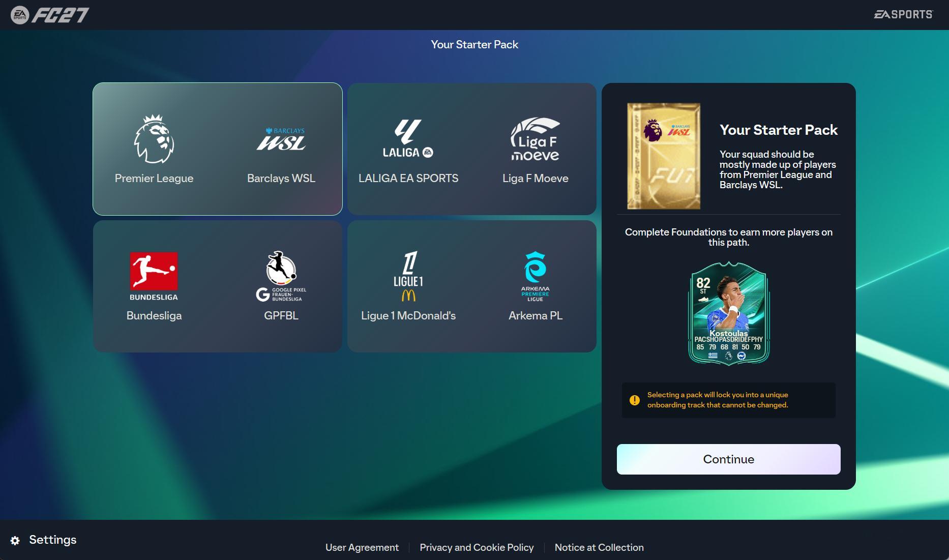
Task: Click the GPFBL text label
Action: click(x=281, y=316)
